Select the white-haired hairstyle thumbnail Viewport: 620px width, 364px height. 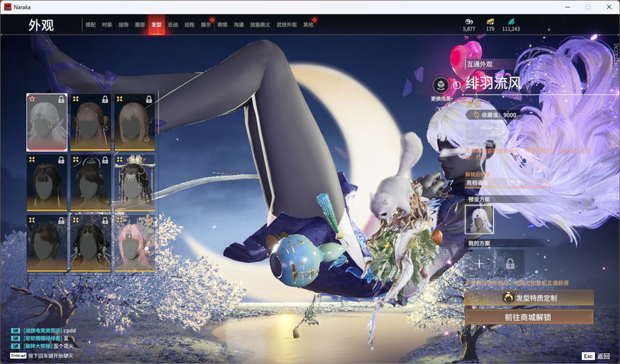[x=47, y=122]
